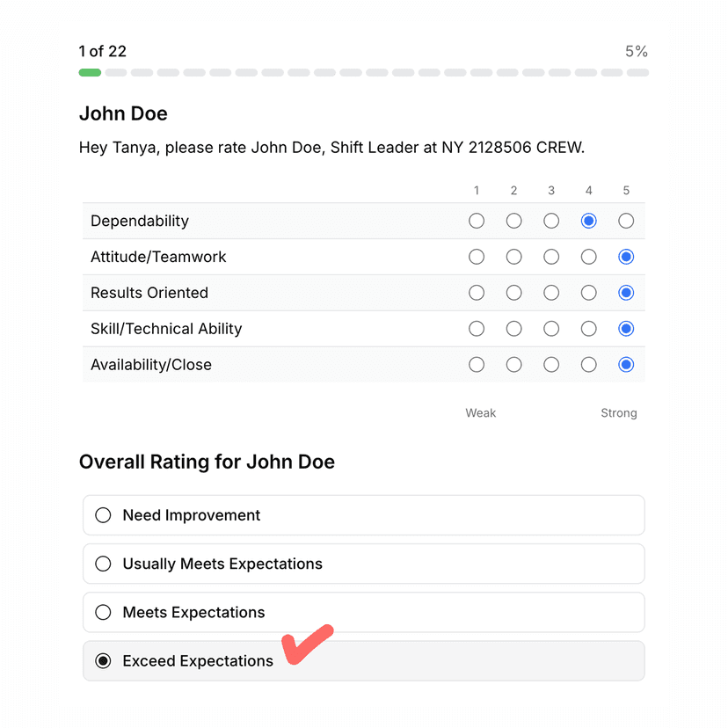The image size is (728, 728).
Task: Select Exceed Expectations overall rating
Action: coord(104,660)
